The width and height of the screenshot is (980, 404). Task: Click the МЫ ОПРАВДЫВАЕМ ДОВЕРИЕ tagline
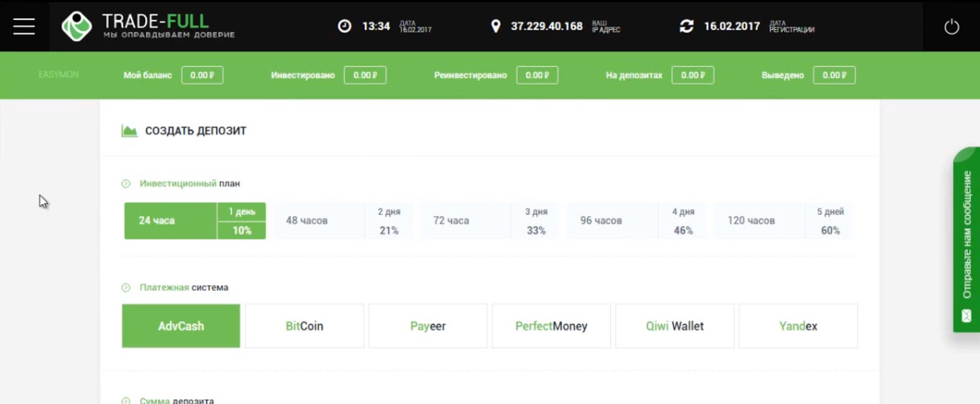(169, 35)
